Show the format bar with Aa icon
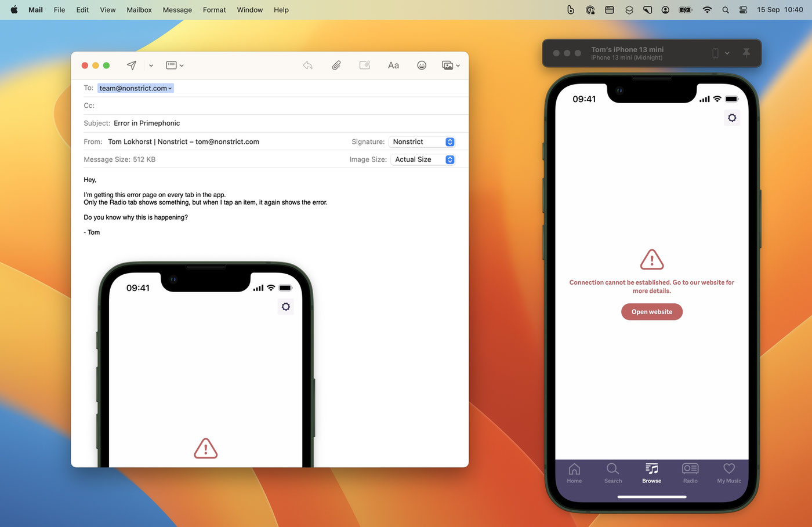 [x=393, y=66]
